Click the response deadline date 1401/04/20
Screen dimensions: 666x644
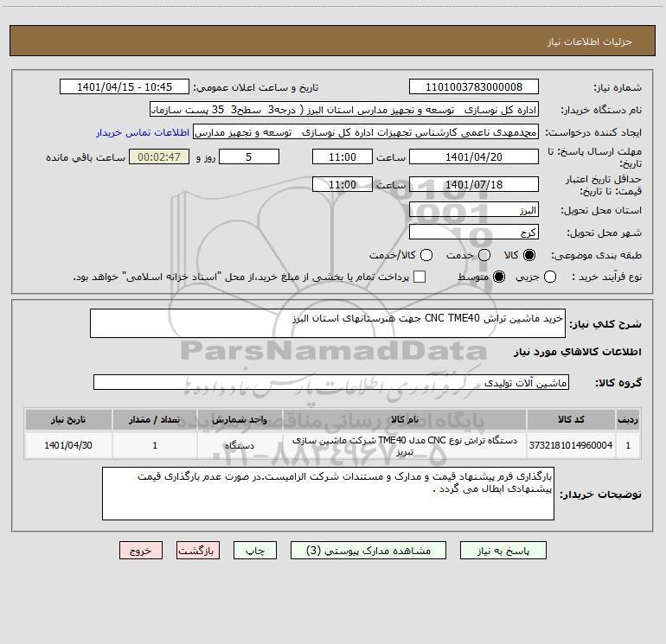pyautogui.click(x=474, y=157)
